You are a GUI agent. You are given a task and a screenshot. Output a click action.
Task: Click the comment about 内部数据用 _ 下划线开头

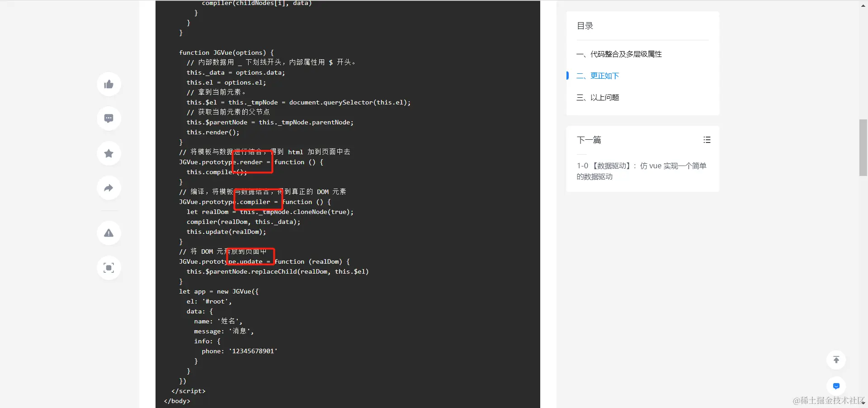coord(271,62)
